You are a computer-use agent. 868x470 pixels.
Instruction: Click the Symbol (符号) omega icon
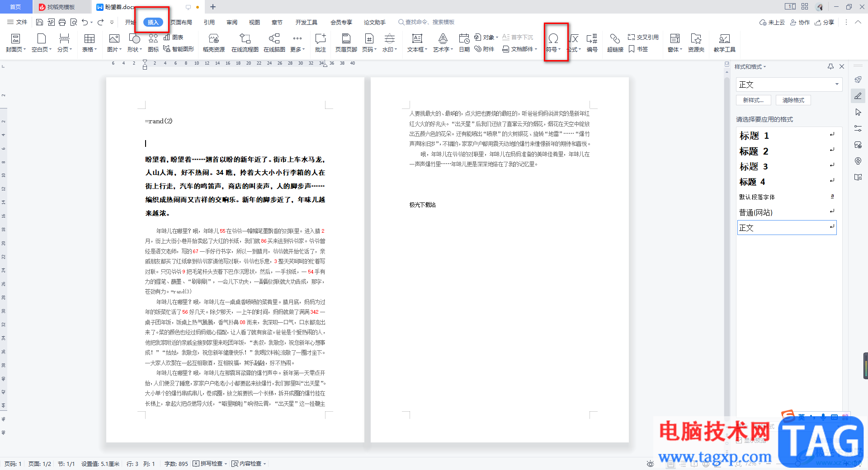[x=553, y=39]
